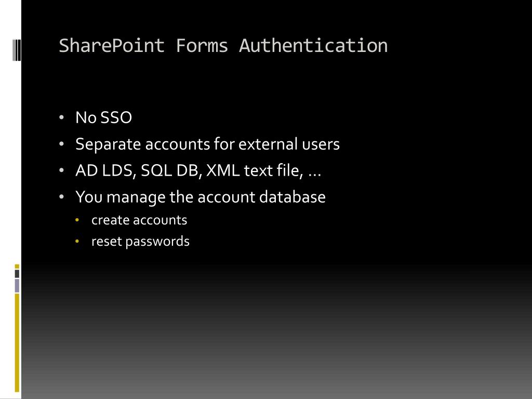Click the "create accounts" sub-bullet text
532x399 pixels.
click(x=139, y=220)
